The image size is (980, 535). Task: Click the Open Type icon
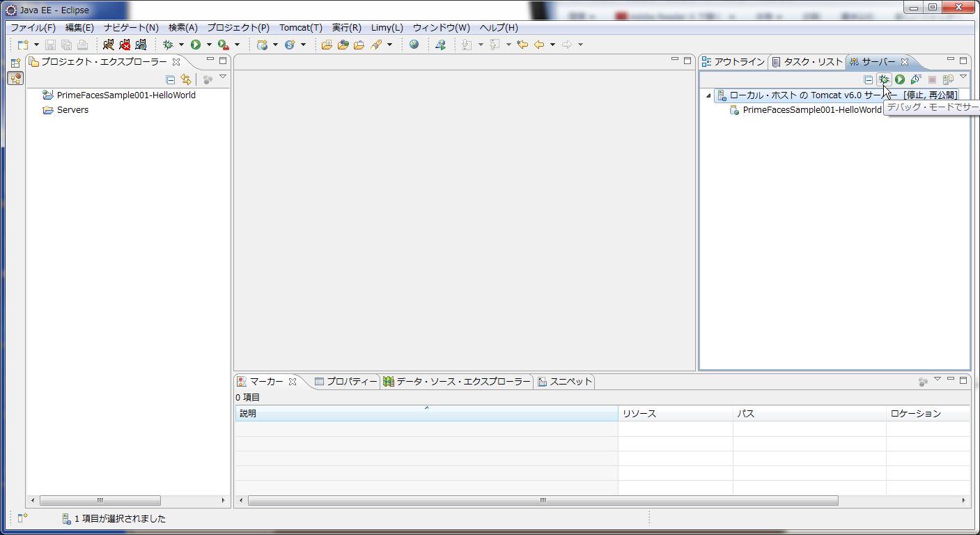pos(343,45)
